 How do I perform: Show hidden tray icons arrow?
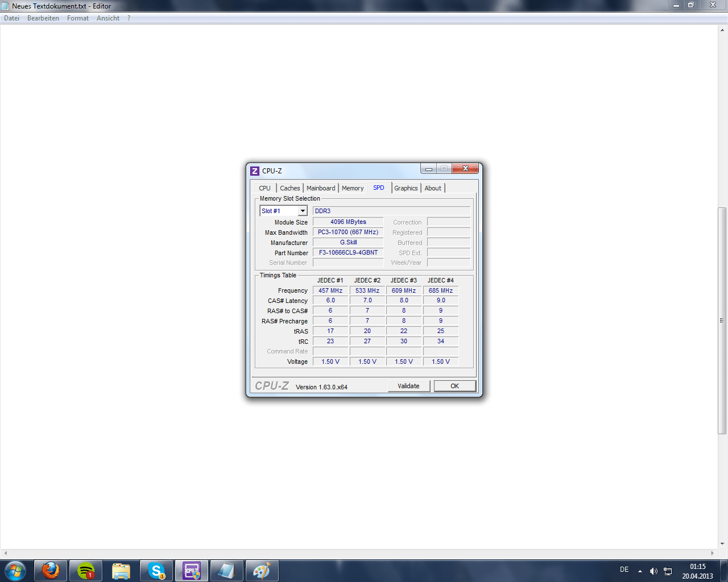[x=640, y=571]
